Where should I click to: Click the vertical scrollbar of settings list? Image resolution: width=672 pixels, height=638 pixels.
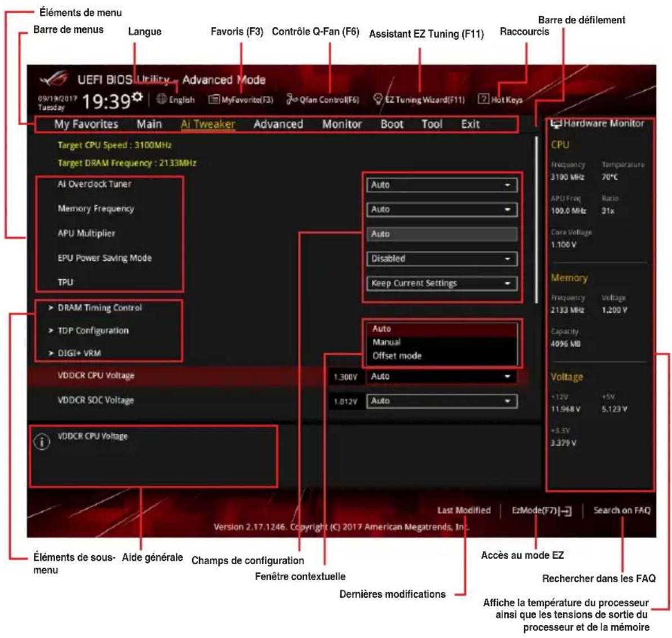coord(536,220)
